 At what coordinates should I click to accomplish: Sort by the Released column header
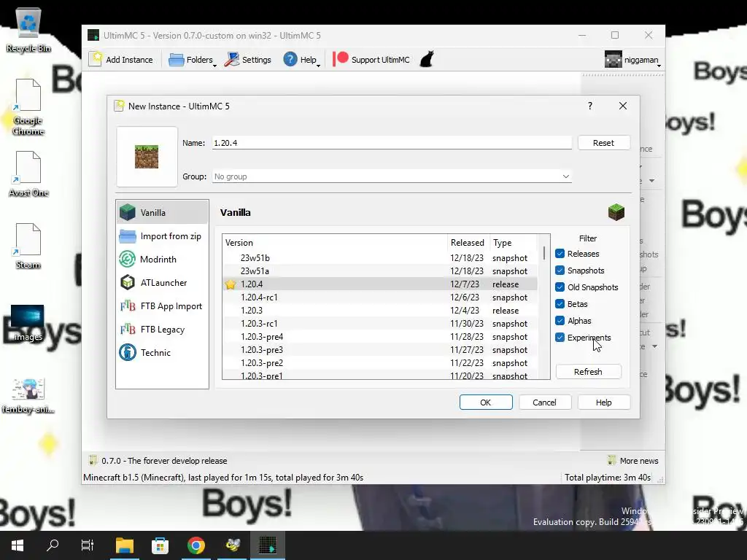click(x=468, y=242)
